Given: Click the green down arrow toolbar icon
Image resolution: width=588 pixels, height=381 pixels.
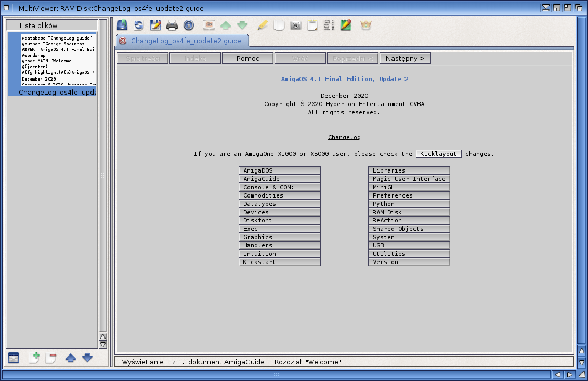Looking at the screenshot, I should point(242,25).
